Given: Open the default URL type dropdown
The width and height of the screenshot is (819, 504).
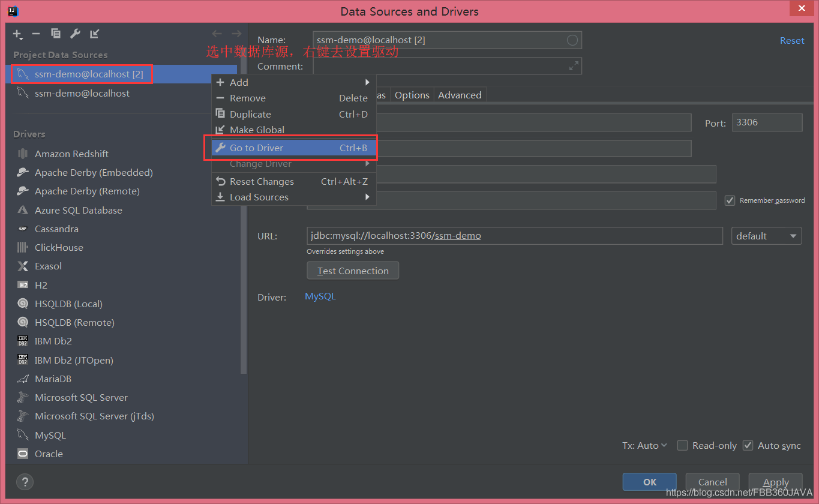Looking at the screenshot, I should [x=767, y=236].
